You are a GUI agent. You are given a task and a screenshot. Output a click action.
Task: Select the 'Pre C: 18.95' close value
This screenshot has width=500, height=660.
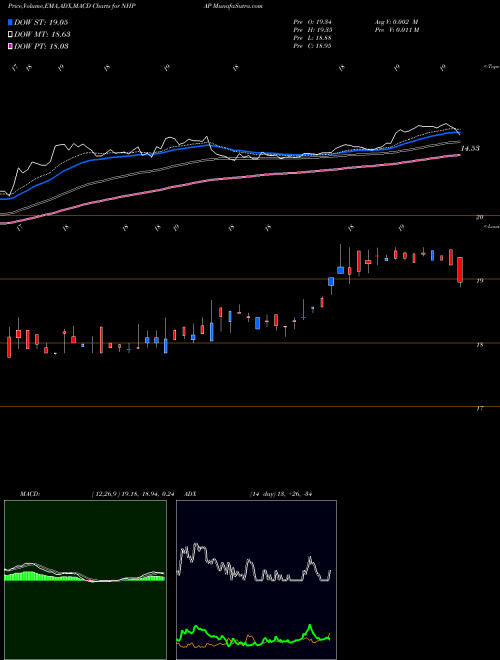[x=312, y=46]
